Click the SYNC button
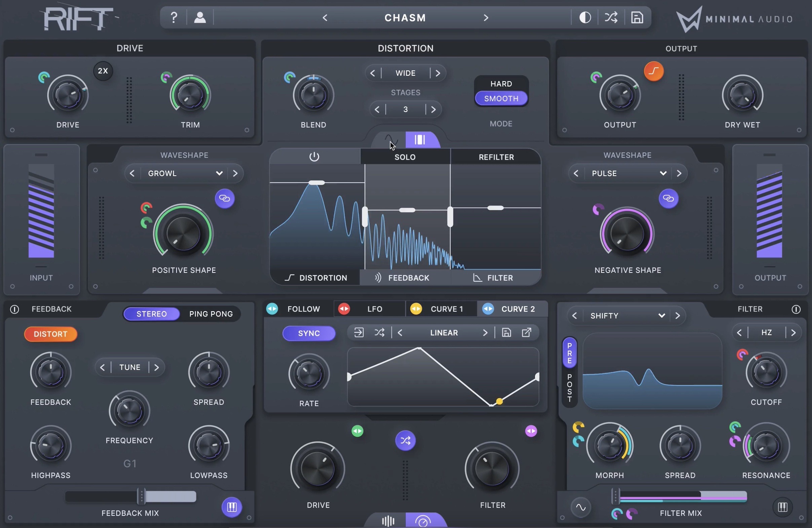 309,333
